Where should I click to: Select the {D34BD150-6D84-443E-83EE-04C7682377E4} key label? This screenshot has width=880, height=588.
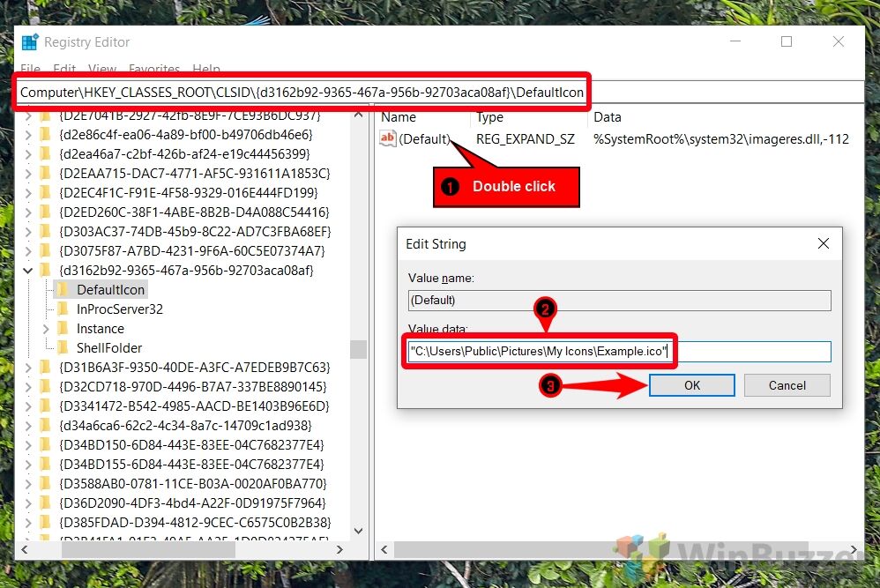[191, 445]
